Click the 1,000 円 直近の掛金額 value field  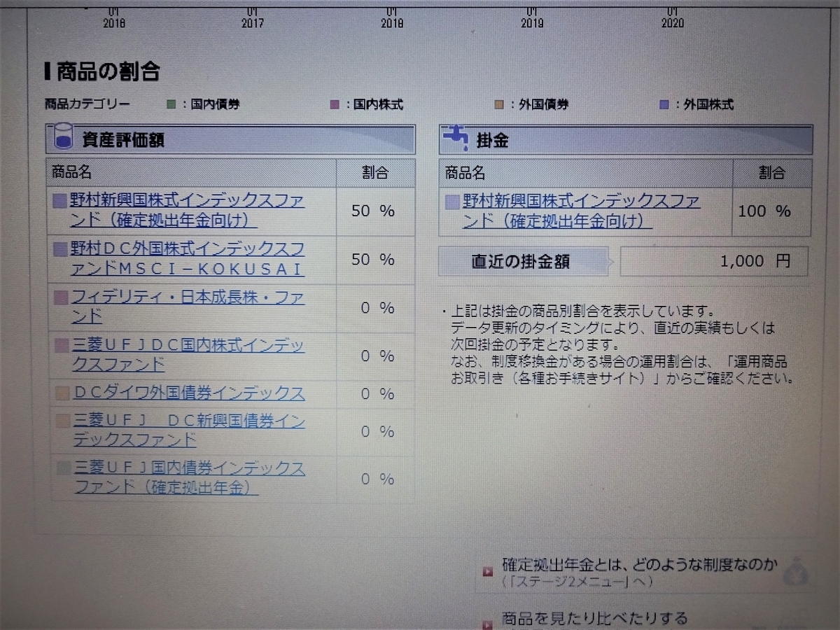(714, 262)
